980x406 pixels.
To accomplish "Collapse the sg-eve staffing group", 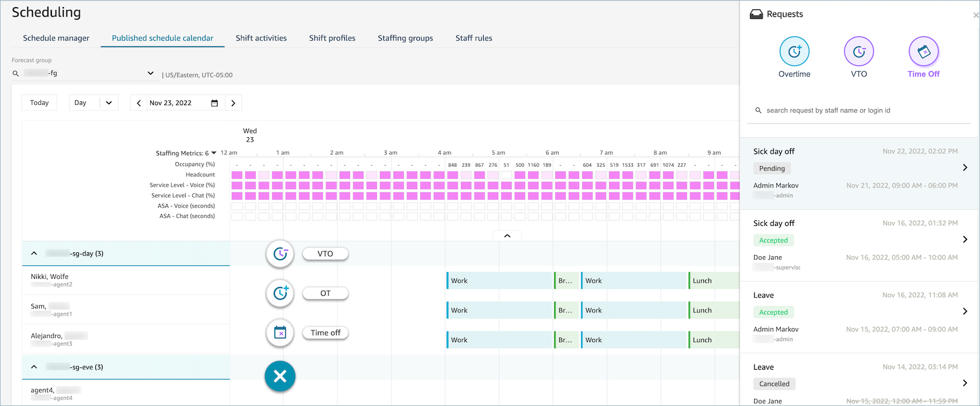I will point(34,367).
